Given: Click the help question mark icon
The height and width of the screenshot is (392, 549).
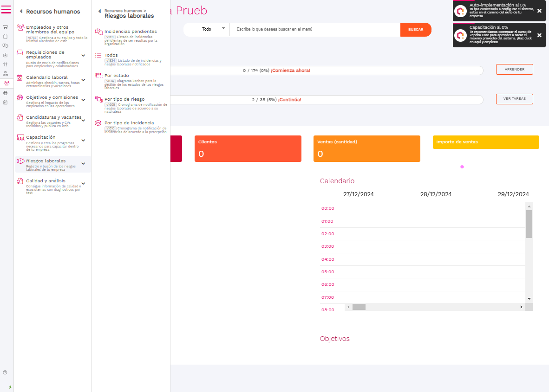Looking at the screenshot, I should tap(5, 373).
